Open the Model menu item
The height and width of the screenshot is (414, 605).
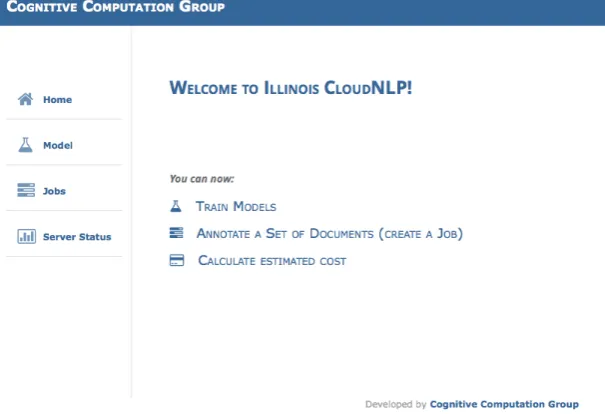(58, 145)
